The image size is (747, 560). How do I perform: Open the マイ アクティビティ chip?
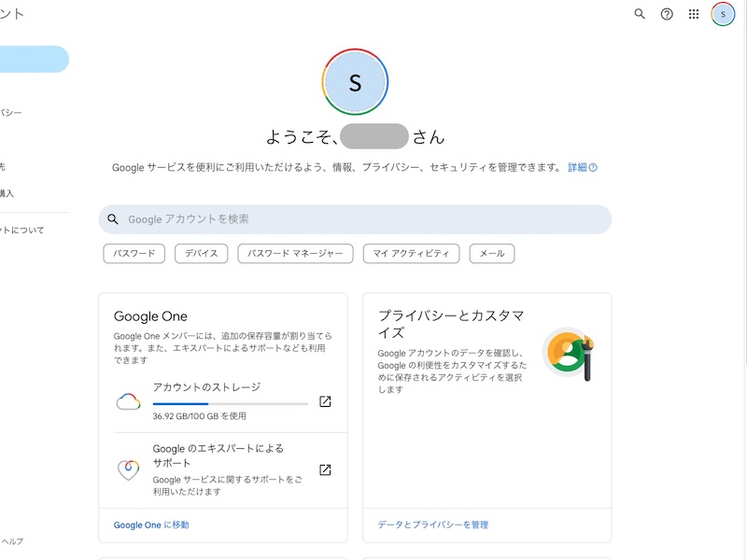click(411, 253)
